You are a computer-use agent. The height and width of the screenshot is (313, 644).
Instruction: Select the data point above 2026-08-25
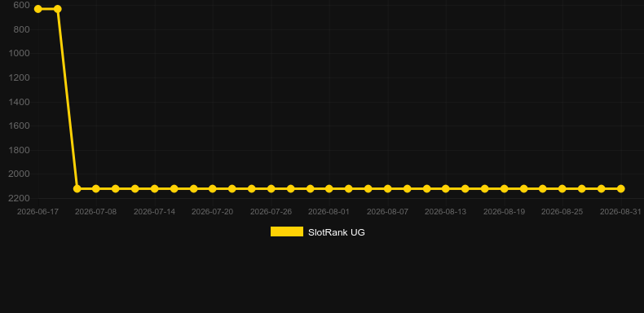(x=562, y=188)
